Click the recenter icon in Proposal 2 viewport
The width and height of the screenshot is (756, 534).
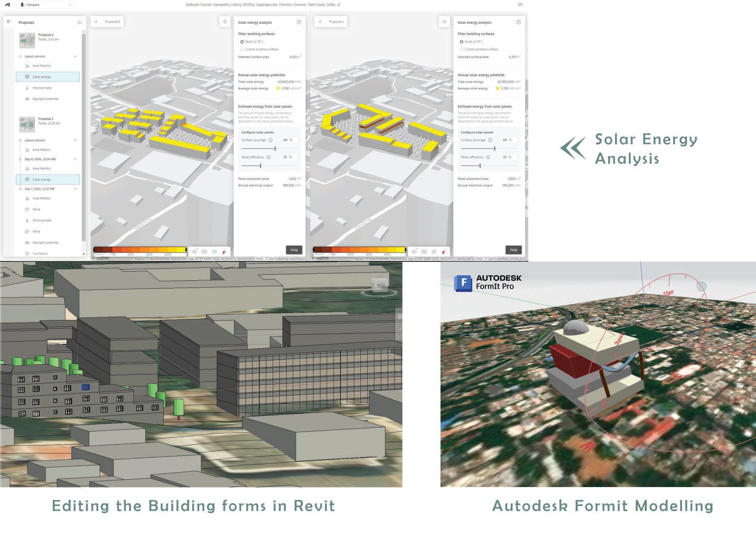coord(225,22)
